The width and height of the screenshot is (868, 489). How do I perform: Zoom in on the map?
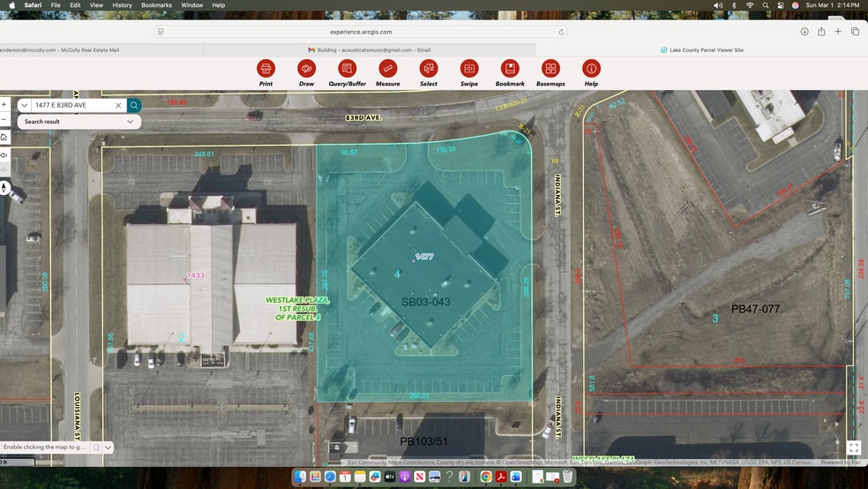coord(4,104)
